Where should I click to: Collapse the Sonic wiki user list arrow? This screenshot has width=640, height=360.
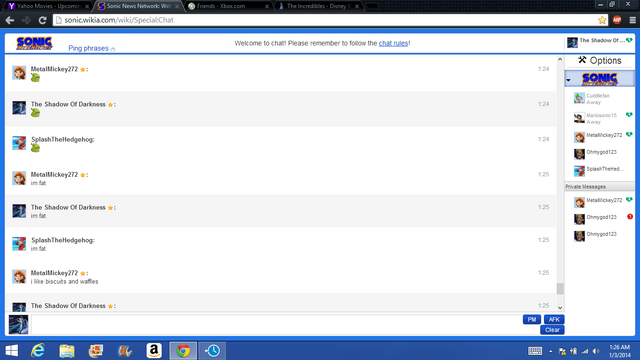click(x=569, y=80)
